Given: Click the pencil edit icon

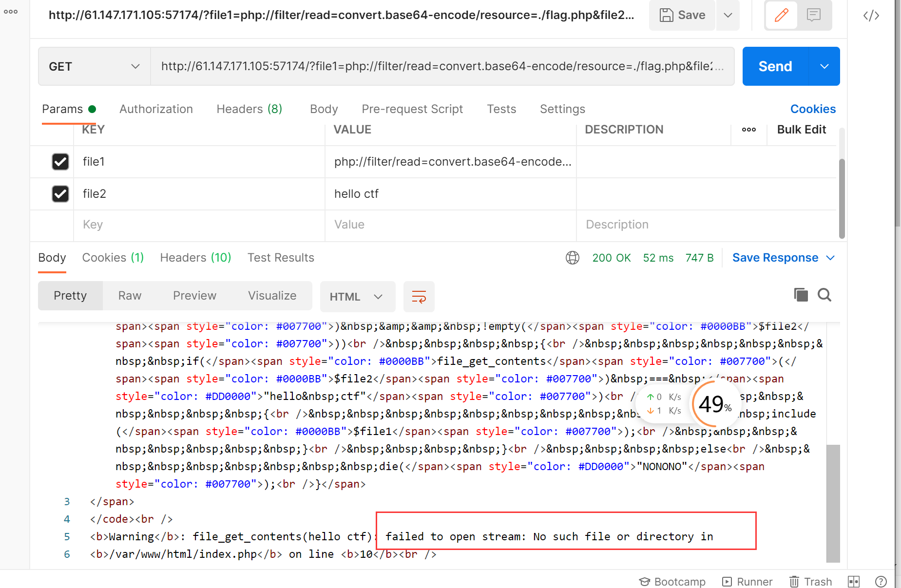Looking at the screenshot, I should (x=781, y=15).
